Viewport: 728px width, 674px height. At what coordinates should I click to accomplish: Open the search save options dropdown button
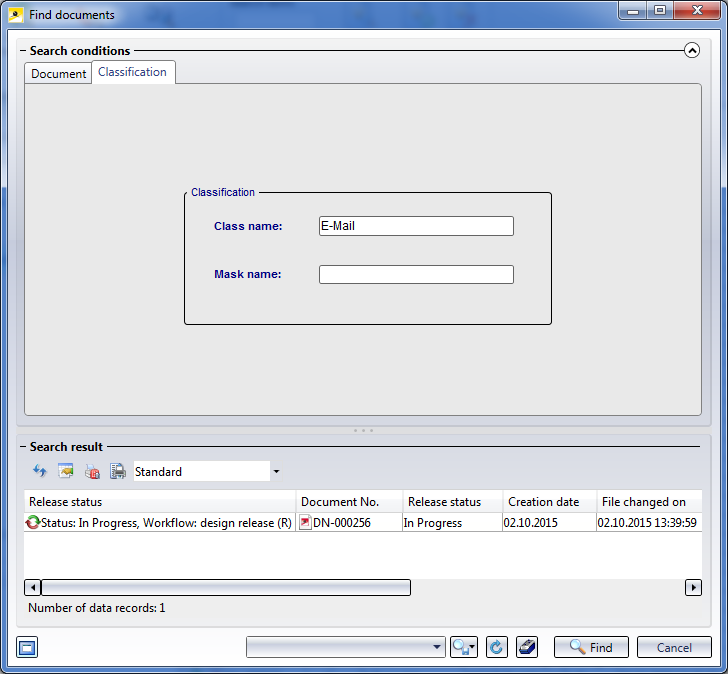coord(464,647)
